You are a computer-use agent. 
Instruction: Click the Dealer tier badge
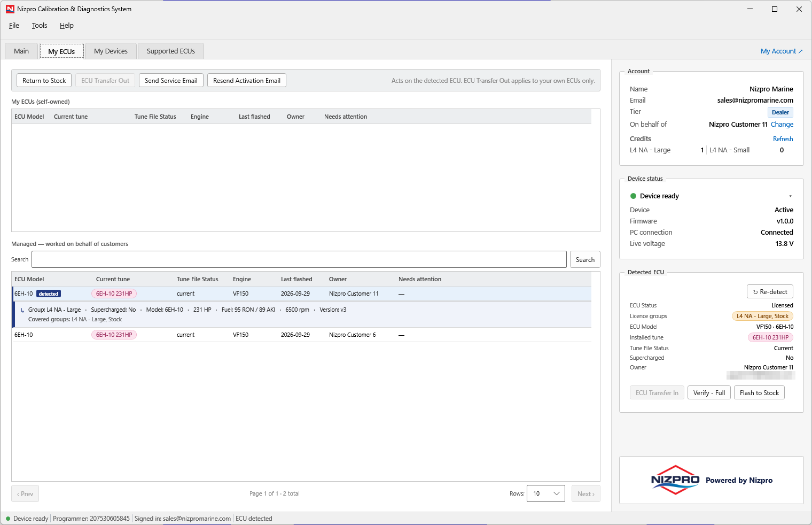780,112
